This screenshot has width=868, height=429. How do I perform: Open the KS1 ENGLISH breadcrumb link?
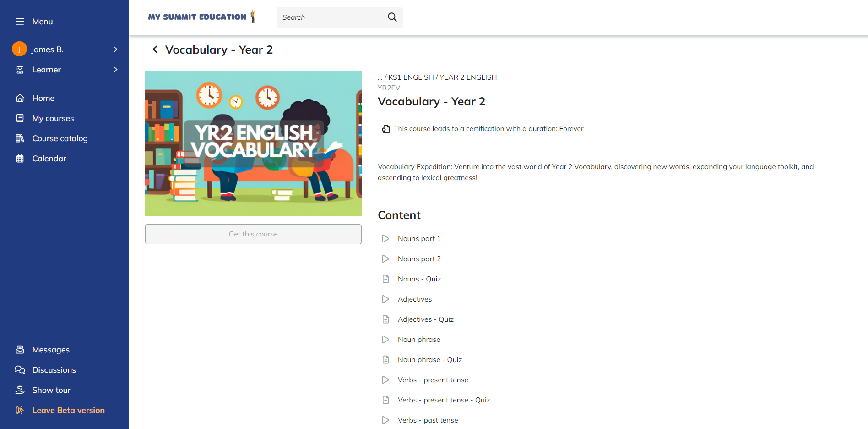411,77
